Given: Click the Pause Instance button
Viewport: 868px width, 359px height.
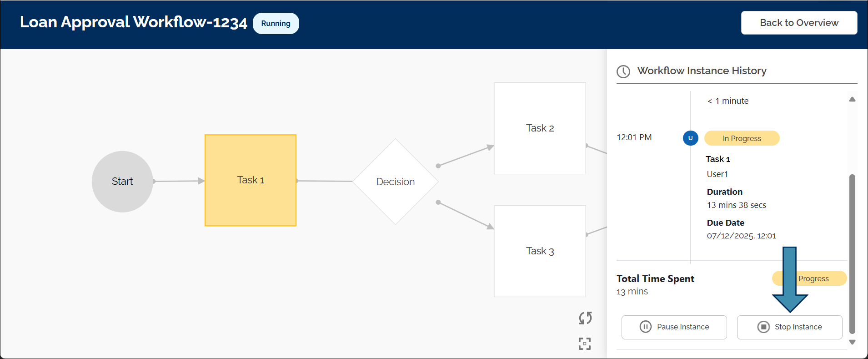Looking at the screenshot, I should pyautogui.click(x=674, y=327).
